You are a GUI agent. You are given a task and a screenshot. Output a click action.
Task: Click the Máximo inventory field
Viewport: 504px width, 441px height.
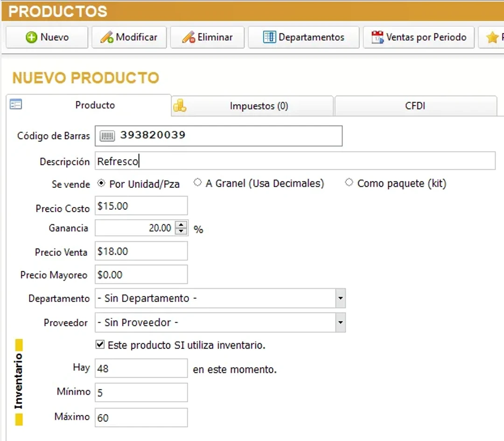pos(140,417)
